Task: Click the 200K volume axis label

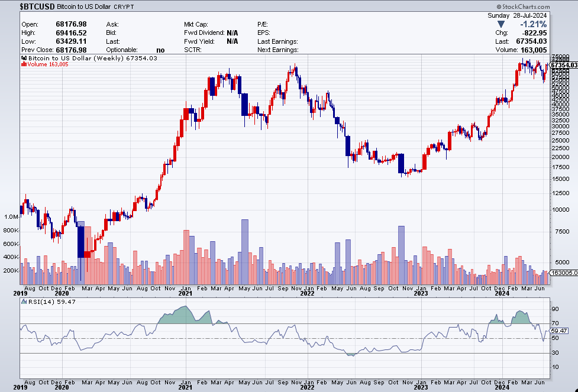Action: coord(11,270)
